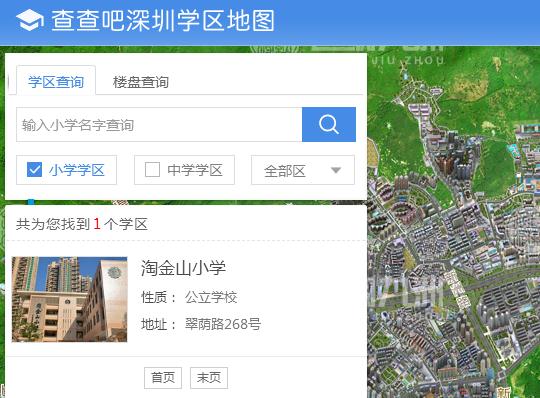
Task: Switch to the 楼盘查询 tab
Action: (x=141, y=82)
